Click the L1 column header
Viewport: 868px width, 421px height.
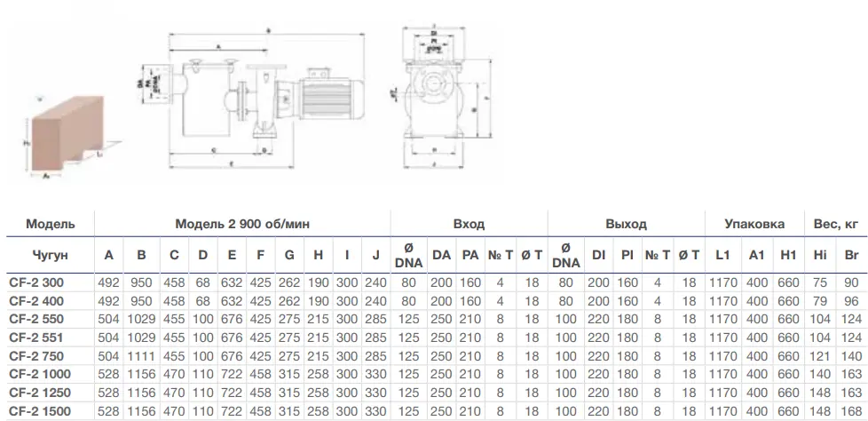pyautogui.click(x=723, y=255)
